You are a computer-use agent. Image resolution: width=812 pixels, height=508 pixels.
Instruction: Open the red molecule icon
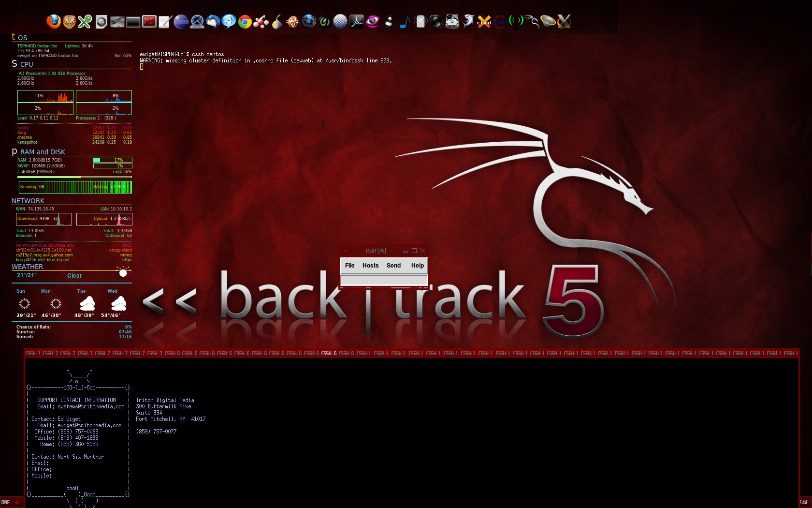tap(261, 22)
